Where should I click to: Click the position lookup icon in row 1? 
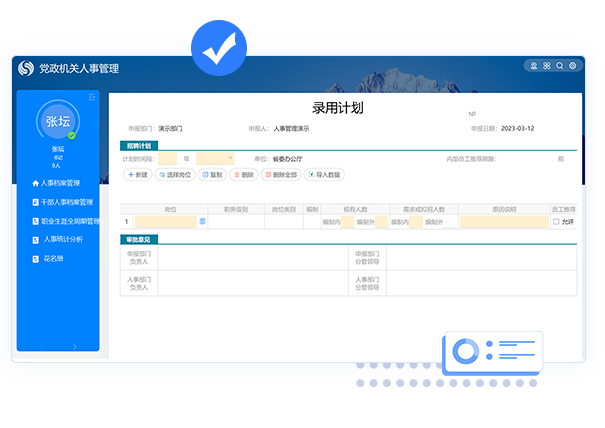click(x=202, y=221)
